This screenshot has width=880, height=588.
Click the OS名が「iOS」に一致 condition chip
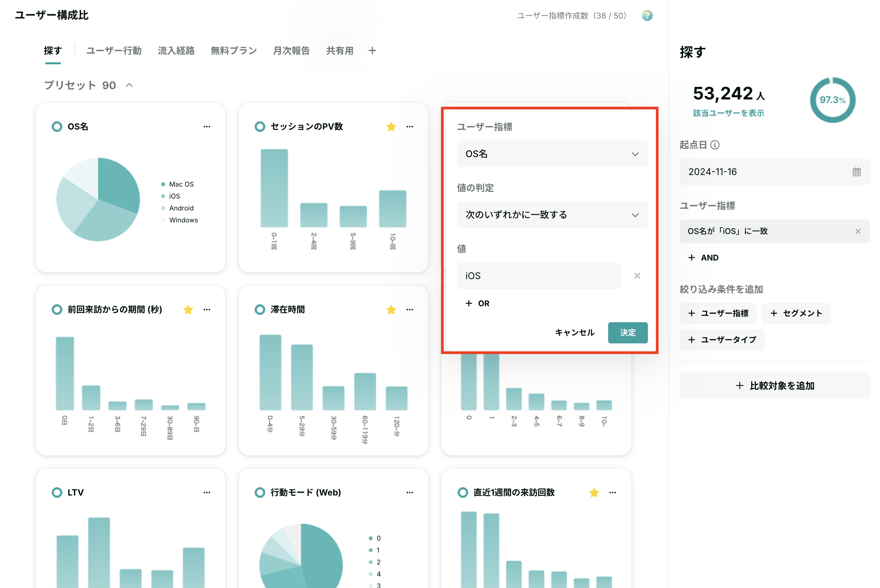pyautogui.click(x=775, y=231)
